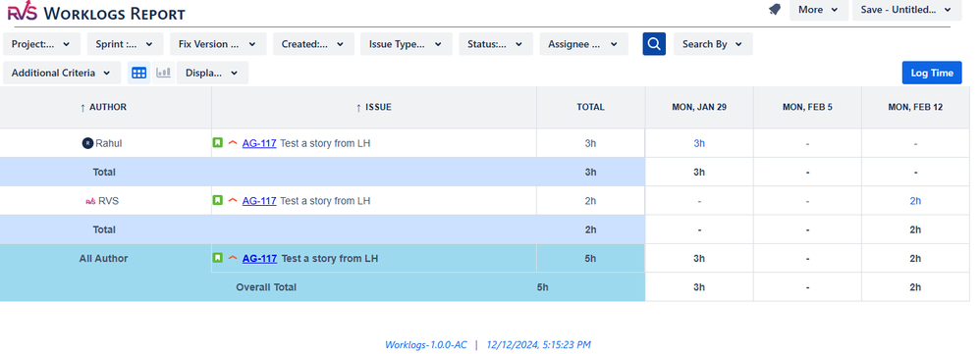Click the Mon, Feb 5 column header

[807, 108]
